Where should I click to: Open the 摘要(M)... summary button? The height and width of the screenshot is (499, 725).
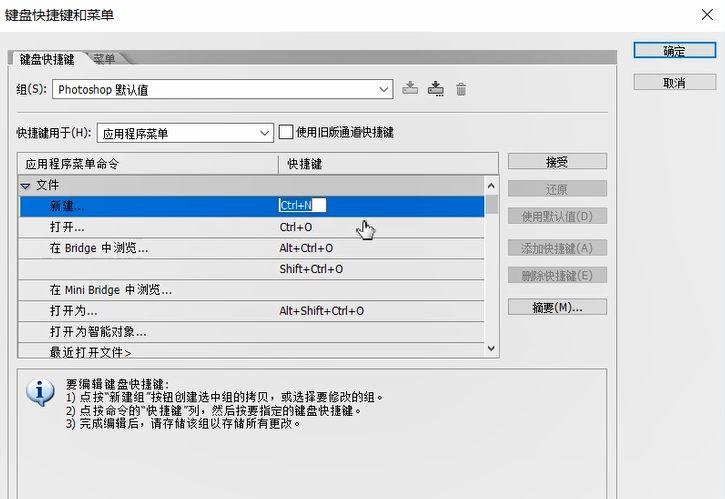click(x=557, y=307)
